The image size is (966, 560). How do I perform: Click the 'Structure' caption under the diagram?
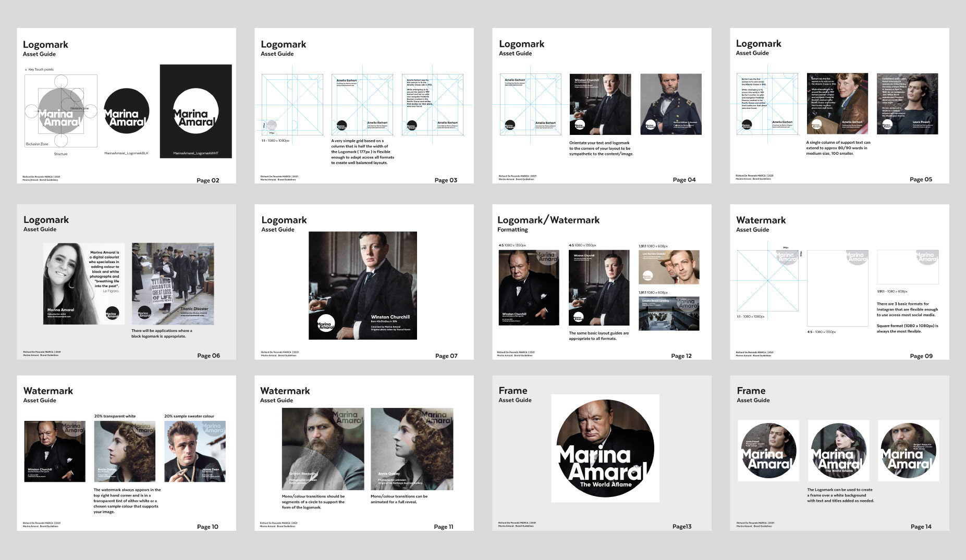tap(60, 154)
